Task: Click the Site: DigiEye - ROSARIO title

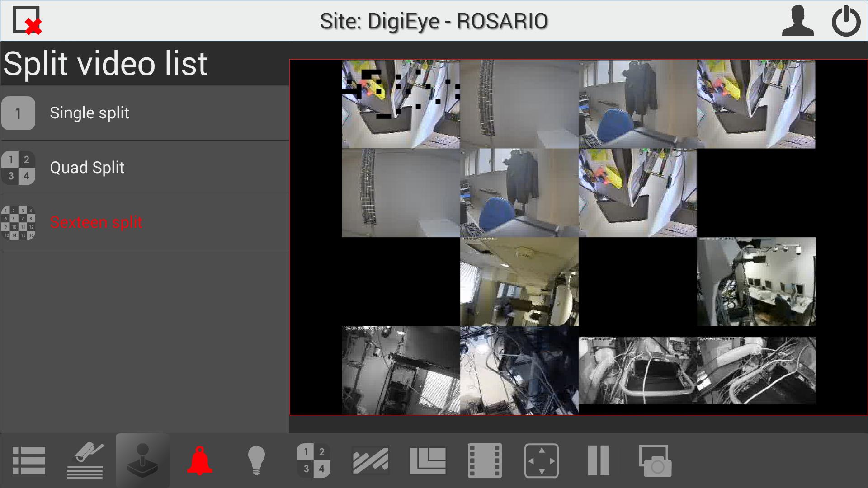Action: [434, 21]
